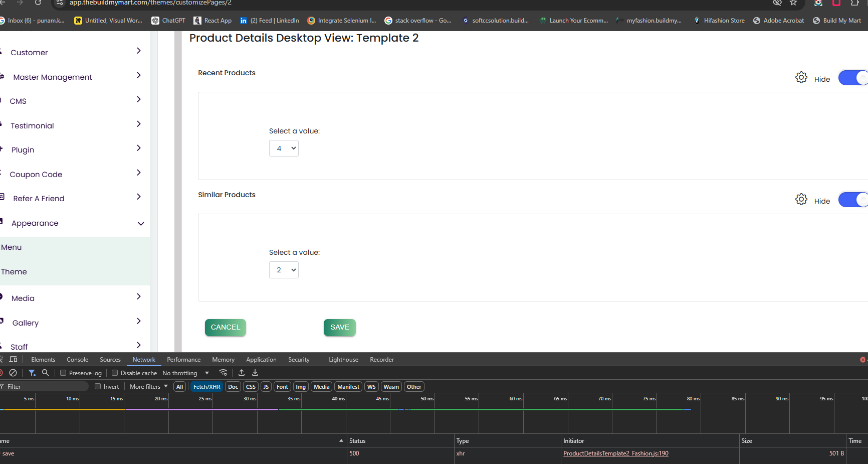Screen dimensions: 868x464
Task: Enable Disable cache checkbox
Action: [x=115, y=373]
